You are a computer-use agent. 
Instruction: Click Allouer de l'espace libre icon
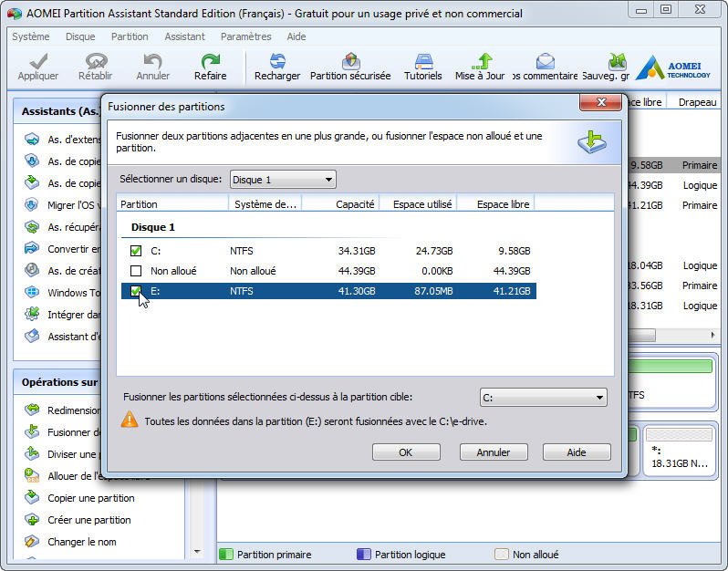[32, 475]
